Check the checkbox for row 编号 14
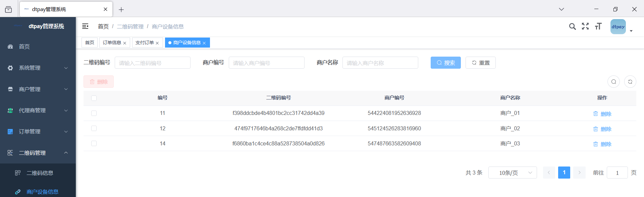Viewport: 644px width, 197px height. click(94, 143)
